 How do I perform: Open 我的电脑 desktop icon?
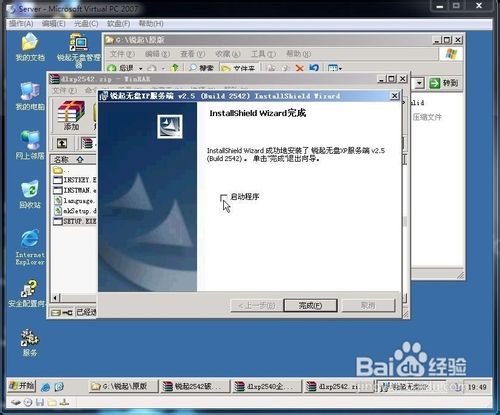click(x=30, y=96)
